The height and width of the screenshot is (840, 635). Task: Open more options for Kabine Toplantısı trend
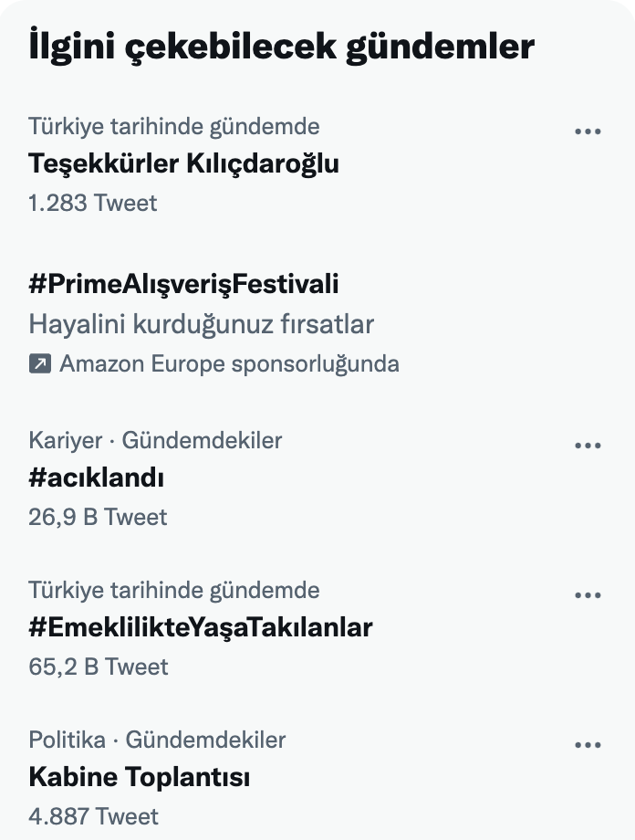pos(589,745)
